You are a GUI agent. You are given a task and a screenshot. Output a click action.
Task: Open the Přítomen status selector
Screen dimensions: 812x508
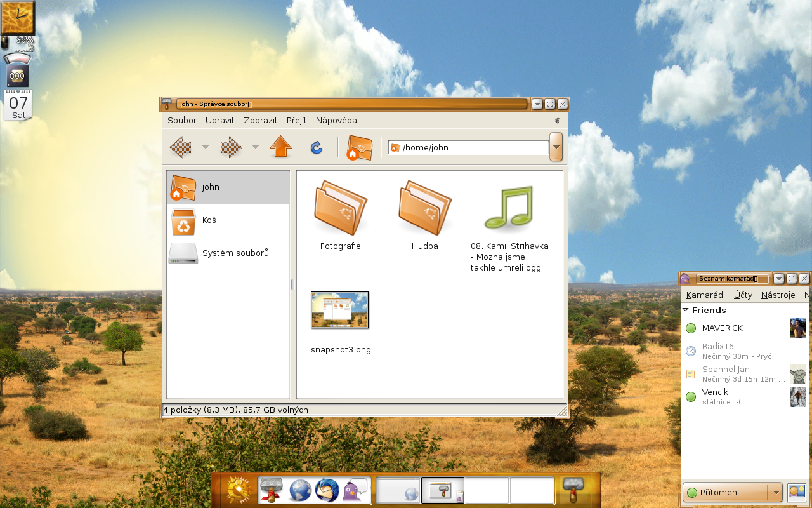coord(733,492)
